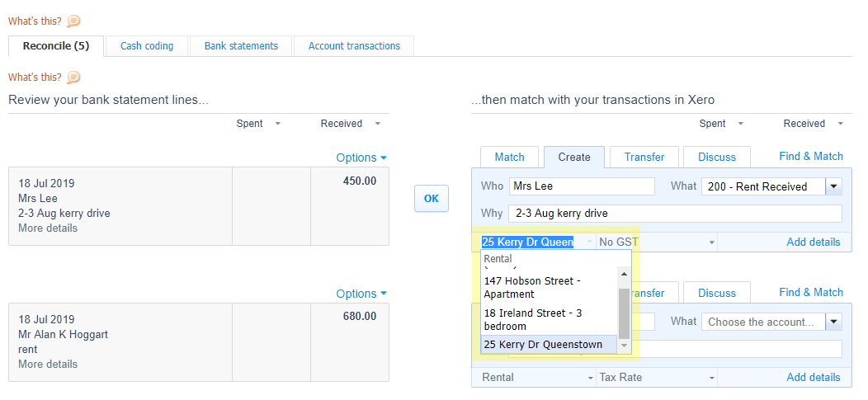Click the scroll down arrow in the Rental list
Viewport: 868px width, 400px height.
click(624, 346)
